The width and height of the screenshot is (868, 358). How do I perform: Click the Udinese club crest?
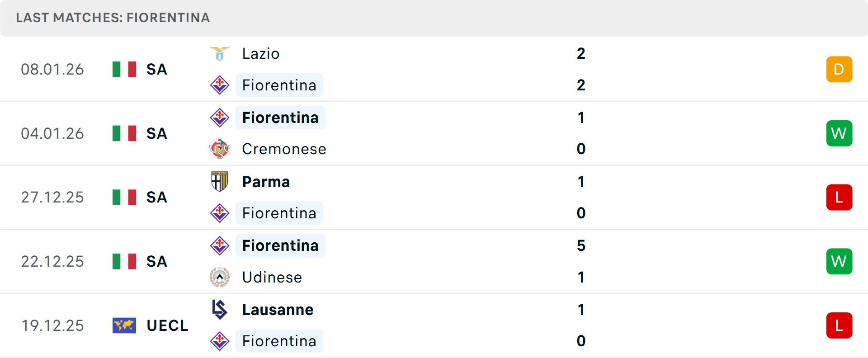(220, 277)
